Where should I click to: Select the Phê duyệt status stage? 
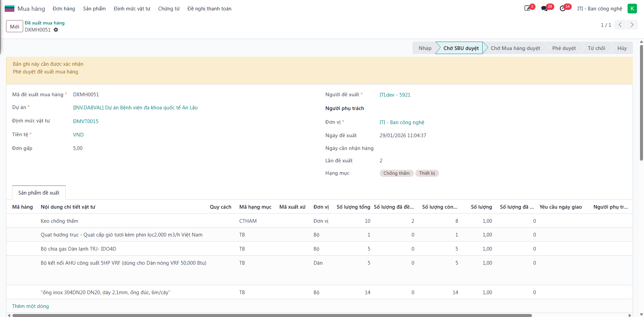coord(564,48)
